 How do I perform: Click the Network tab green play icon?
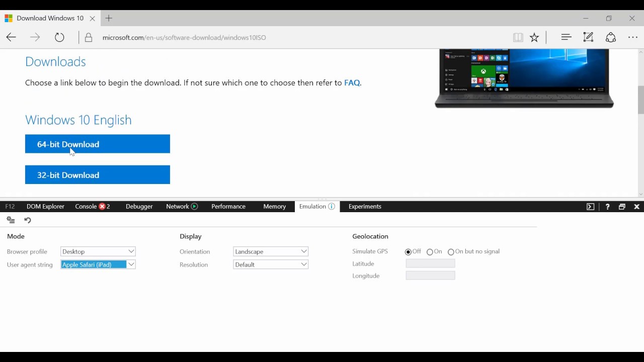point(194,207)
